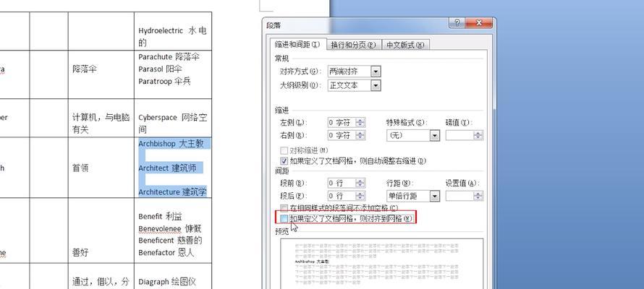Decrease 右侧 indent with its down arrow
Viewport: 644px width, 289px height.
[x=360, y=138]
